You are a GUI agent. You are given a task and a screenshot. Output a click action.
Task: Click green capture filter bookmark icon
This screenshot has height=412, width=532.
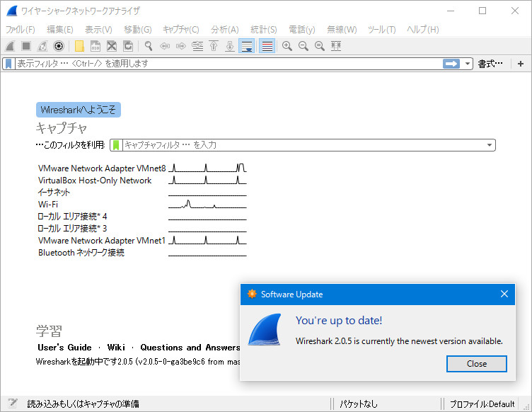coord(116,145)
